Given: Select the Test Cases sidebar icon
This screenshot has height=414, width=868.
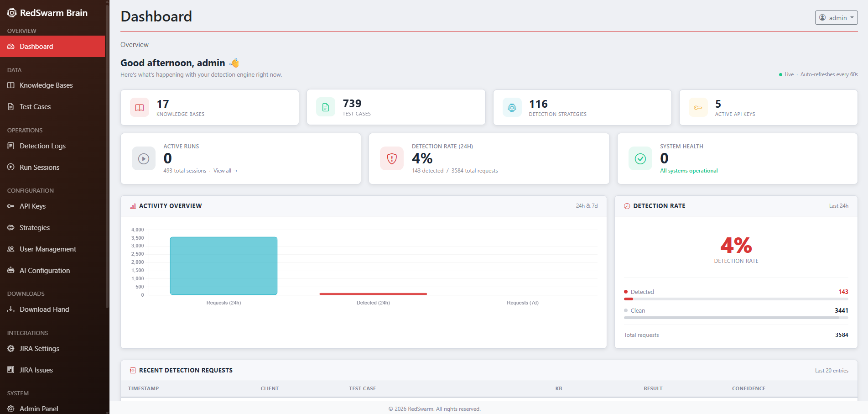Looking at the screenshot, I should [10, 106].
